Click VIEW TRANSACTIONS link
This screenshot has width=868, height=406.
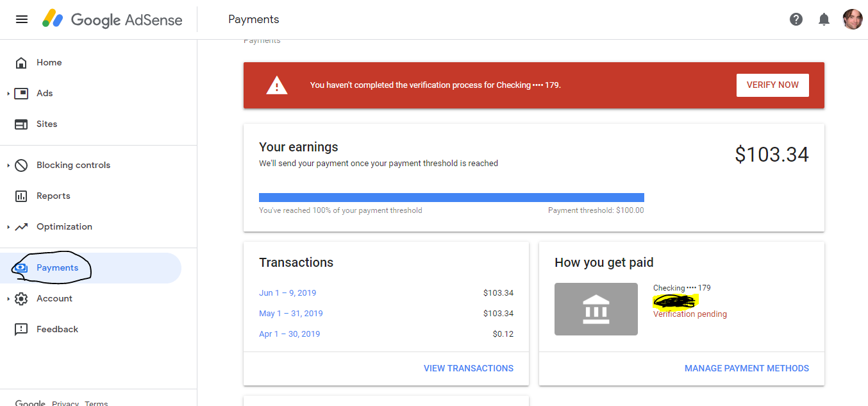coord(469,368)
